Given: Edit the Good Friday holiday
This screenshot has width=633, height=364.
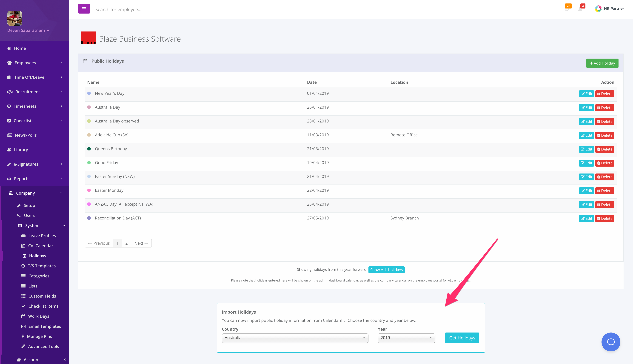Looking at the screenshot, I should point(586,163).
